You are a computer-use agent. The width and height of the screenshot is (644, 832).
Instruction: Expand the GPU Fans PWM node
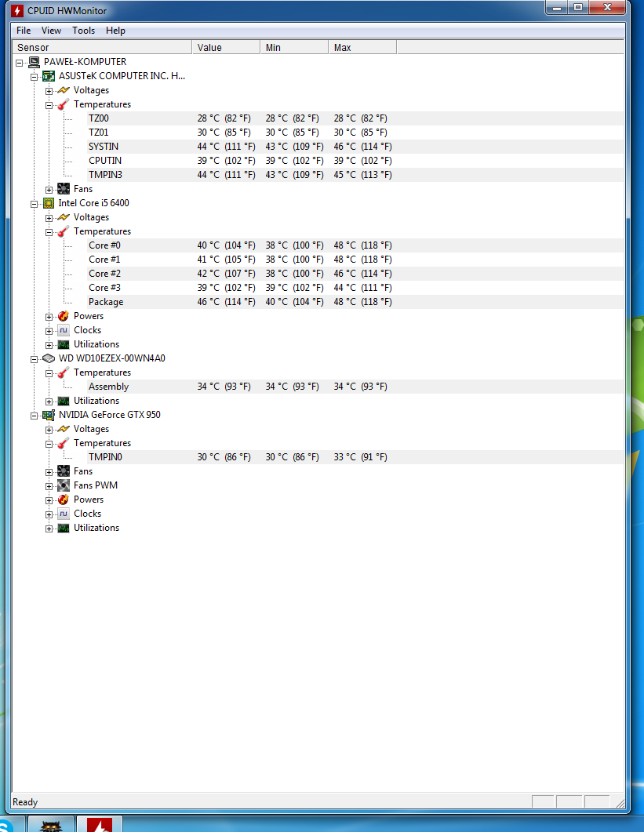(49, 486)
